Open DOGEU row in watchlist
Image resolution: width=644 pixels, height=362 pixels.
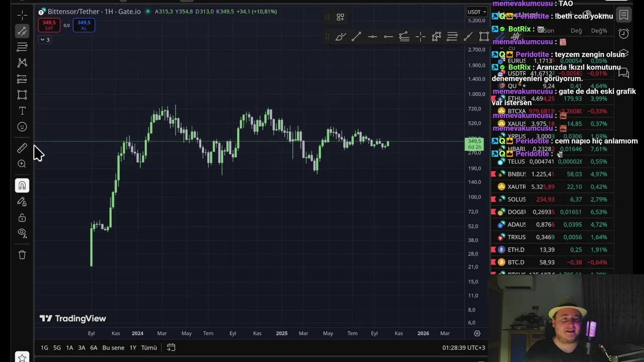coord(552,212)
